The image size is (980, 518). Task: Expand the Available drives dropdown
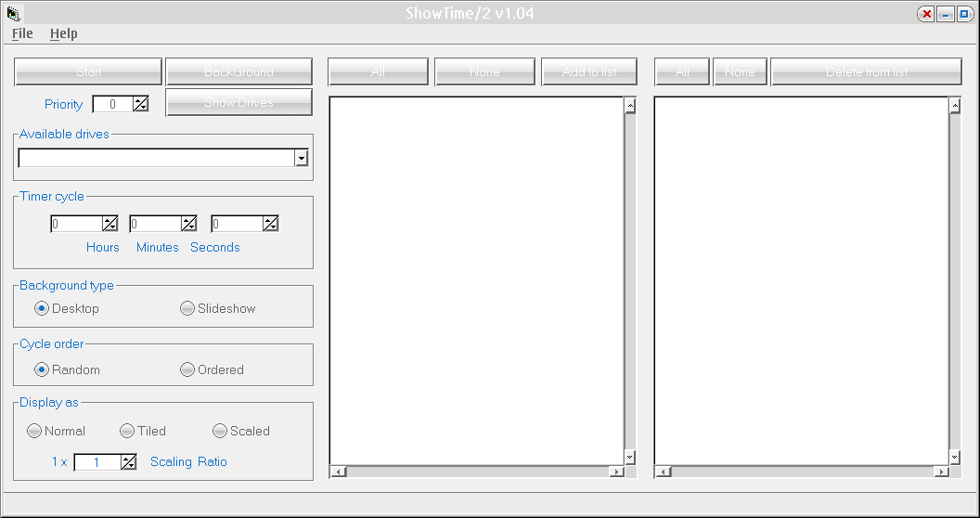pos(301,159)
